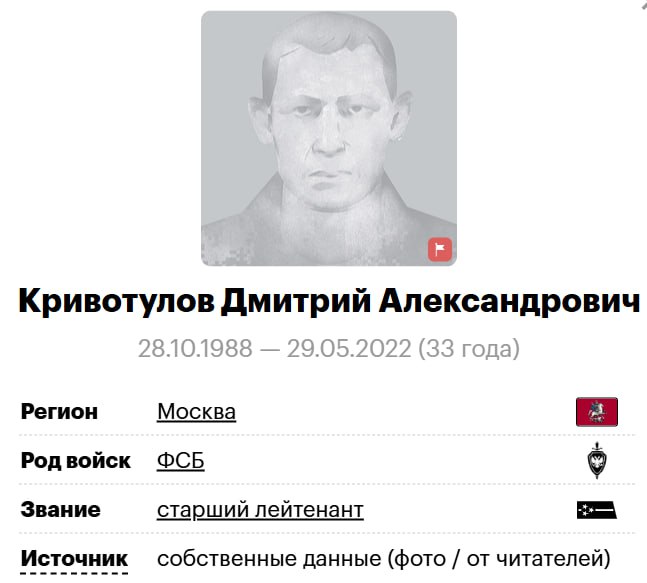Click the Род войск row label
647x583 pixels.
(x=76, y=461)
